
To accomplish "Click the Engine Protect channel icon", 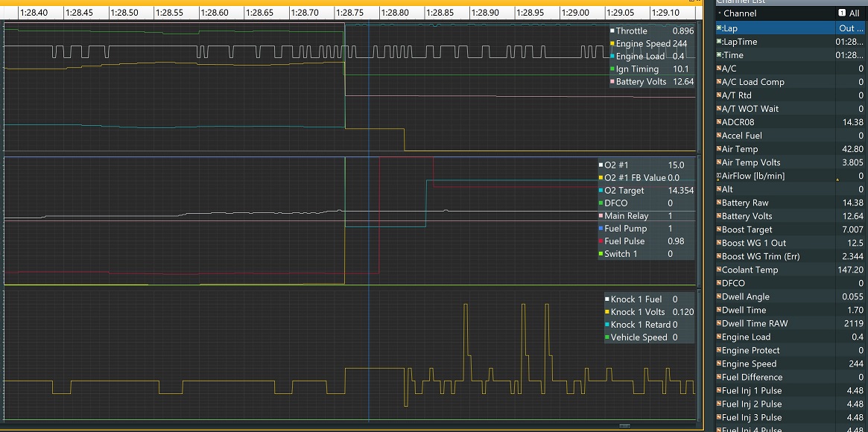I will click(x=719, y=351).
